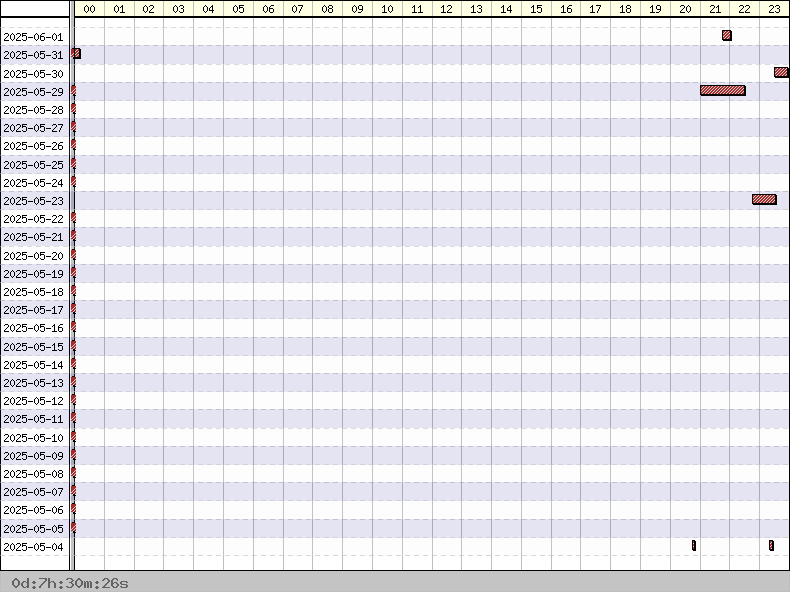Click the hour 20 marker on 2025-05-04

tap(694, 545)
